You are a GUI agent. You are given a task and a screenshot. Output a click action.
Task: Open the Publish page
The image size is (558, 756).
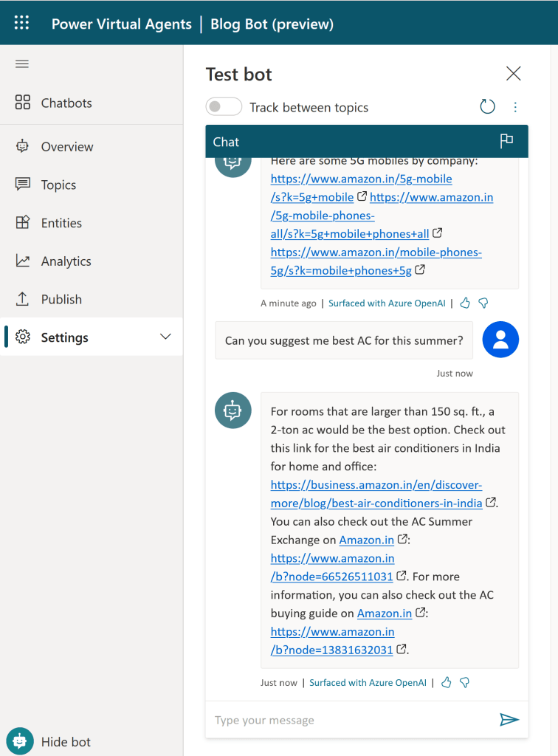[x=61, y=299]
